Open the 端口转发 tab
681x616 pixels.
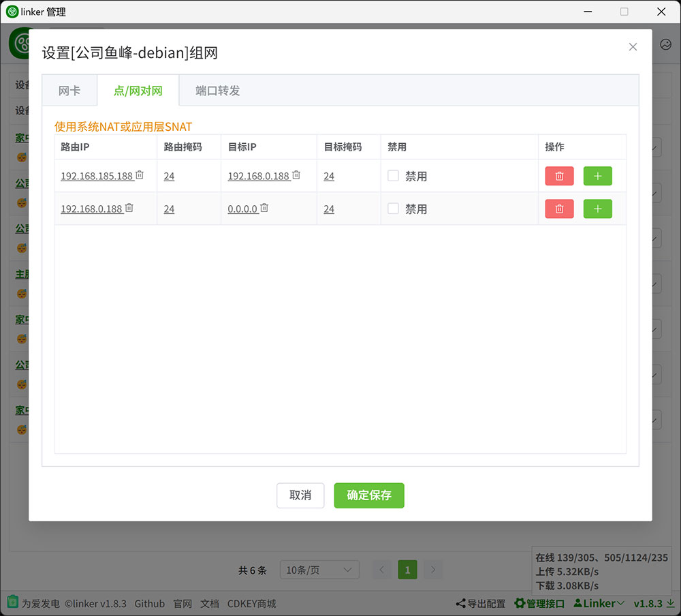(218, 91)
